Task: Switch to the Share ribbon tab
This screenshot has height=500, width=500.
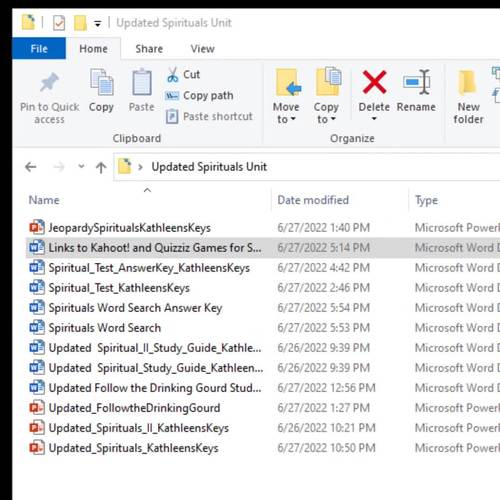Action: [x=149, y=49]
